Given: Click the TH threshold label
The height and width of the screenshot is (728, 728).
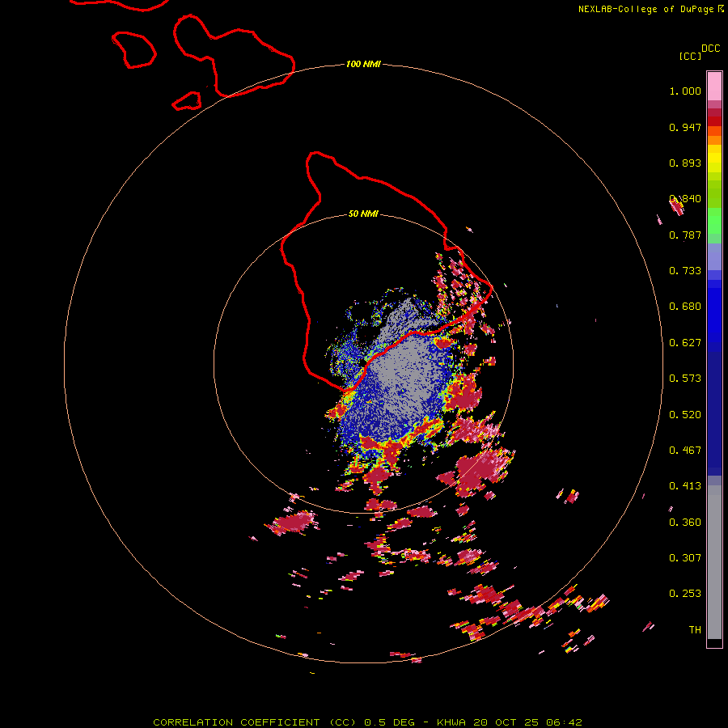Looking at the screenshot, I should pyautogui.click(x=695, y=630).
